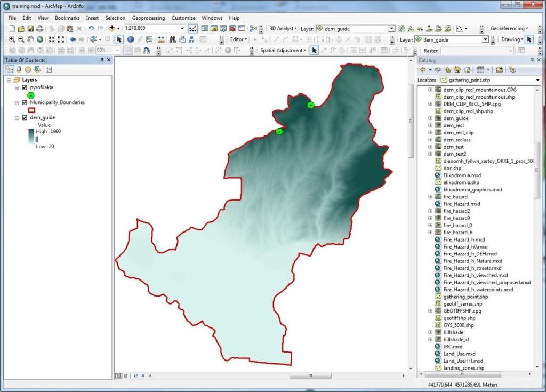Viewport: 546px width, 392px height.
Task: Open the Drawing dropdown menu
Action: (x=512, y=39)
